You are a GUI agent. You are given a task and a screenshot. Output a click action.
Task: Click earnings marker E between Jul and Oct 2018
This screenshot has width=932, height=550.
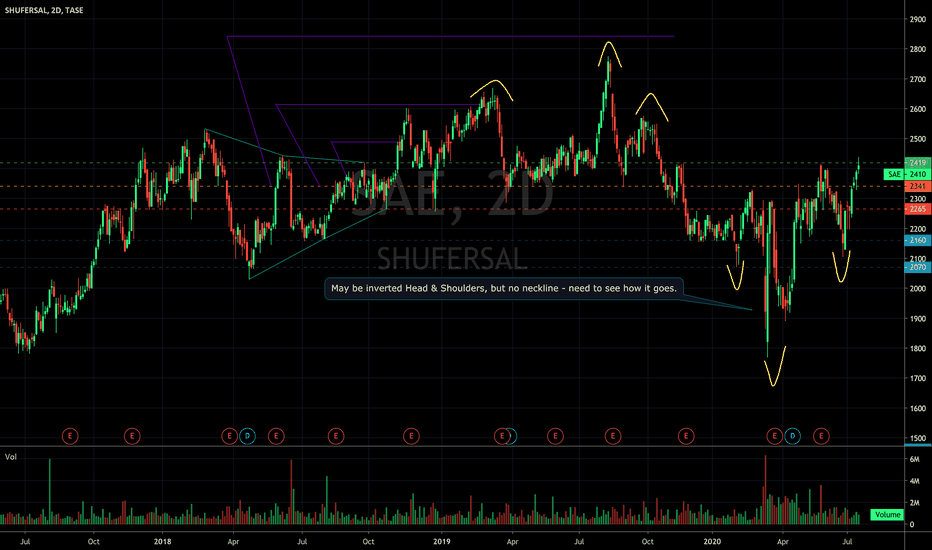coord(336,436)
